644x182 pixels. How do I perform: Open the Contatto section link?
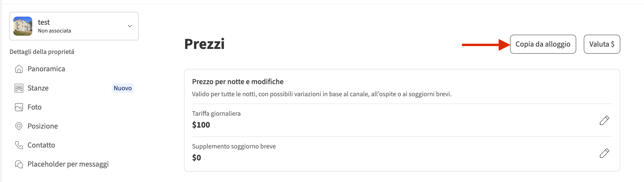point(41,145)
